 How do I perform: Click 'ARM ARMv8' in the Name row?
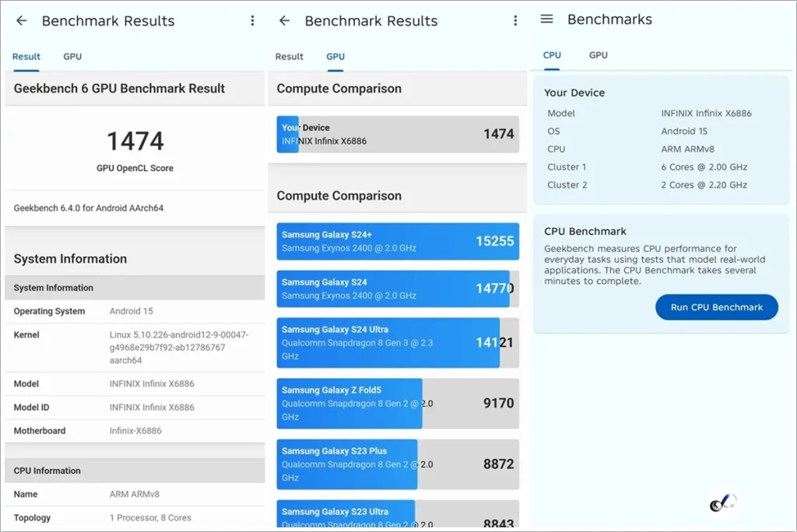tap(135, 494)
